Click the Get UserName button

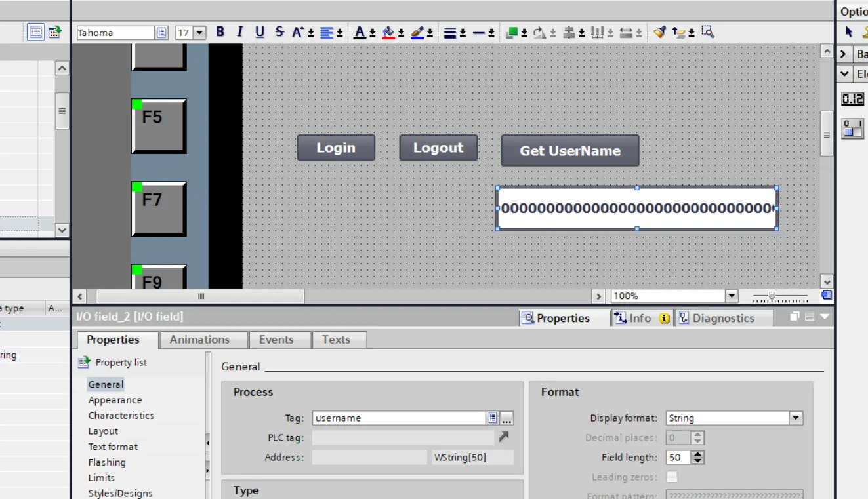point(570,151)
